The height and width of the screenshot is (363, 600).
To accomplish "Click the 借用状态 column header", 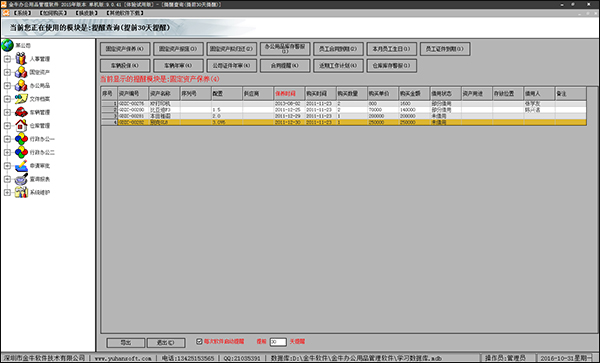I will [x=445, y=94].
